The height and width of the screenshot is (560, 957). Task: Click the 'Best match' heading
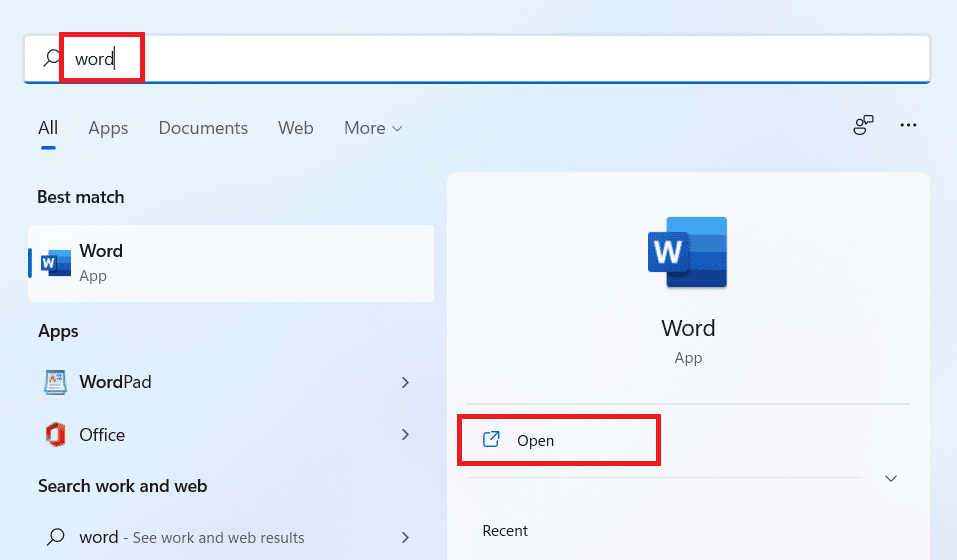point(81,197)
